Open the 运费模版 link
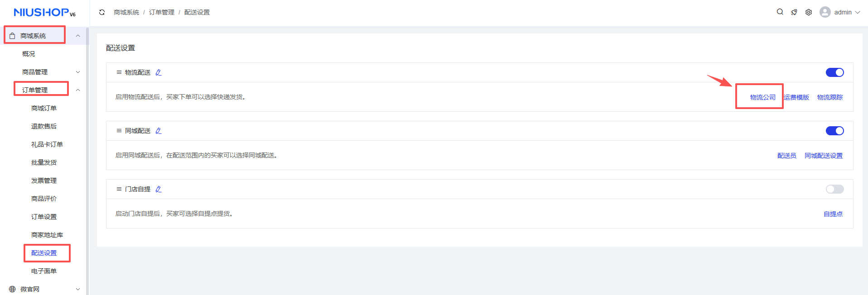The width and height of the screenshot is (868, 295). point(796,97)
